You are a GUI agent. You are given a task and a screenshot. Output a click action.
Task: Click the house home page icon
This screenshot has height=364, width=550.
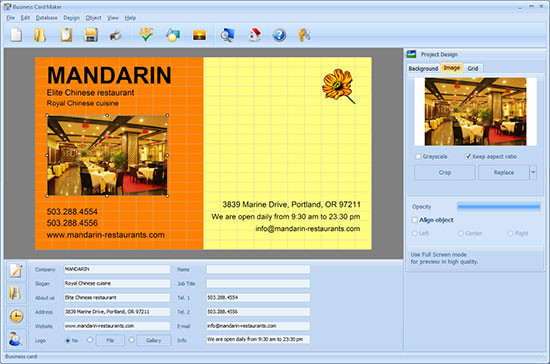click(x=254, y=35)
